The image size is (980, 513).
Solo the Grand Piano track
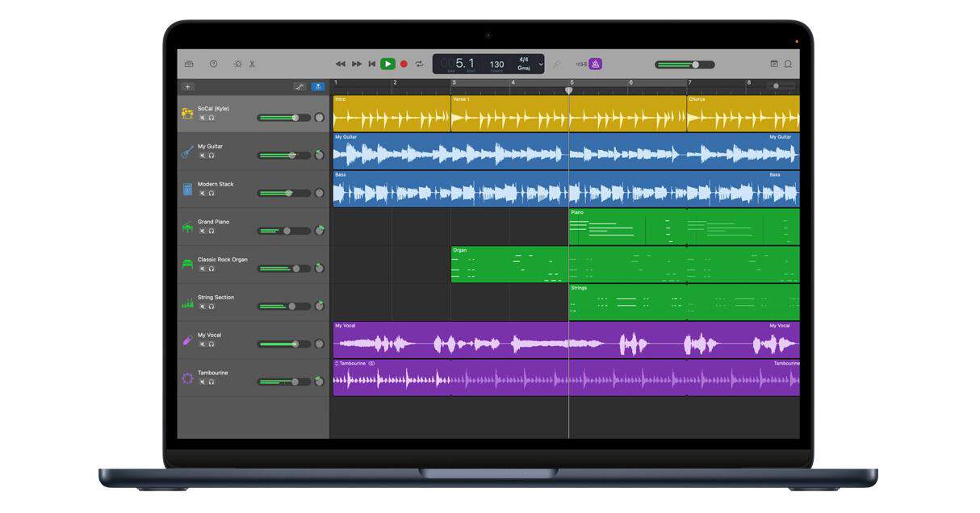point(211,231)
